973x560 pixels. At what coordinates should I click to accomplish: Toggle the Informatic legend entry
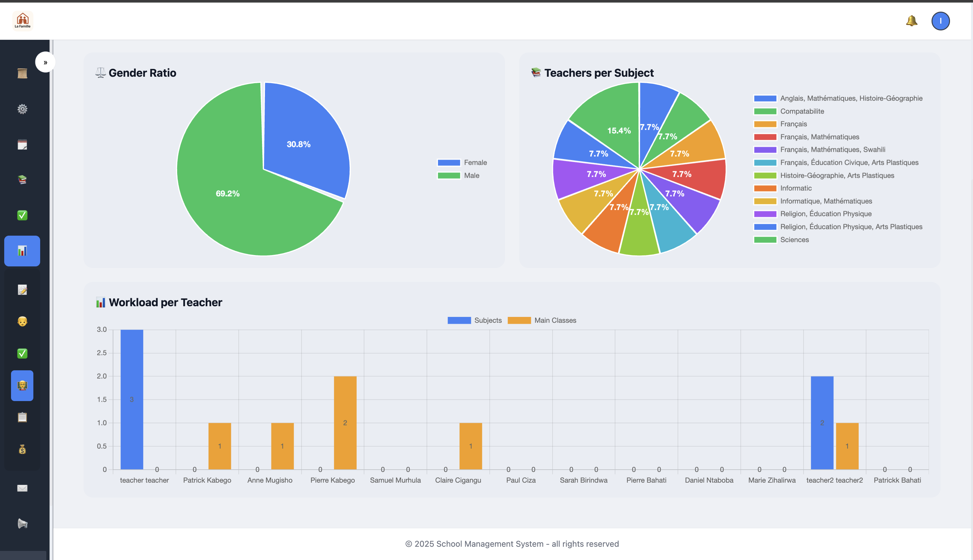(x=783, y=188)
